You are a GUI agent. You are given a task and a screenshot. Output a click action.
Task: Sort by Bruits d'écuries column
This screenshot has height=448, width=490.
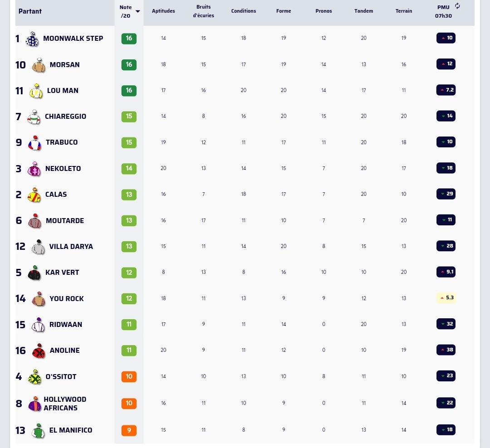click(203, 11)
